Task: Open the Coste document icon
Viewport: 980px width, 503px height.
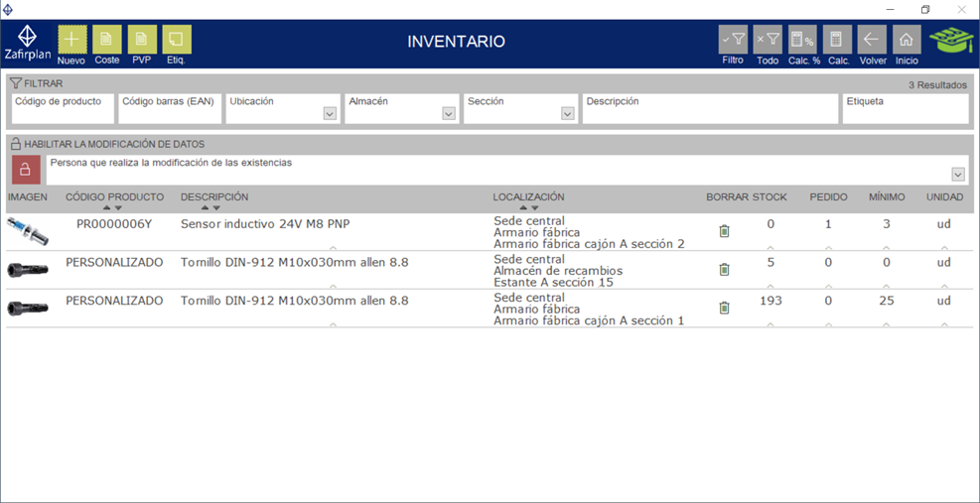Action: (x=107, y=40)
